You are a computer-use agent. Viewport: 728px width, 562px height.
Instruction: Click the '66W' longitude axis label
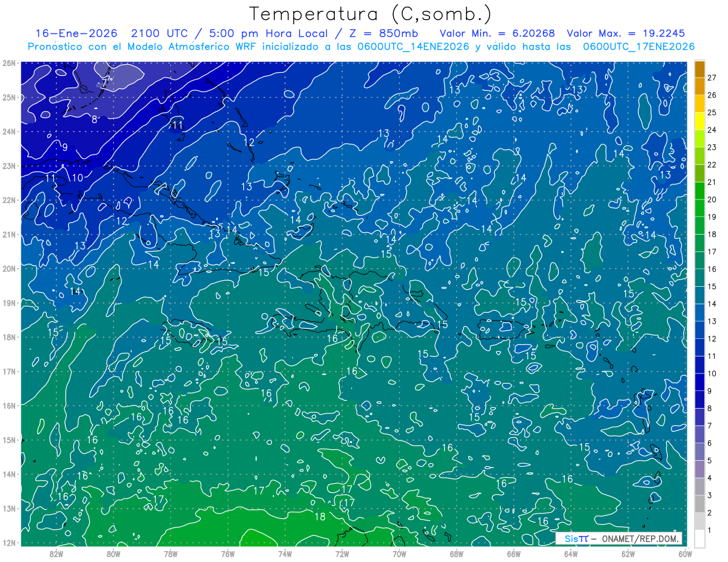click(x=514, y=553)
